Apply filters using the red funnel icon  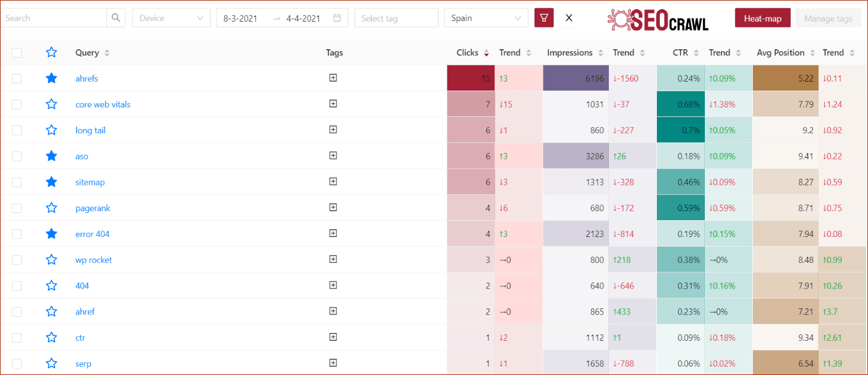click(x=543, y=17)
